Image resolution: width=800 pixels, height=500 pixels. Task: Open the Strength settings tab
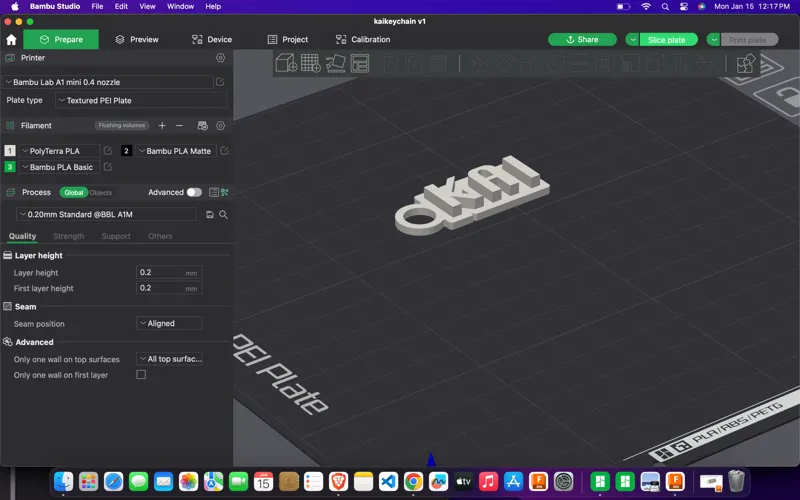(68, 236)
